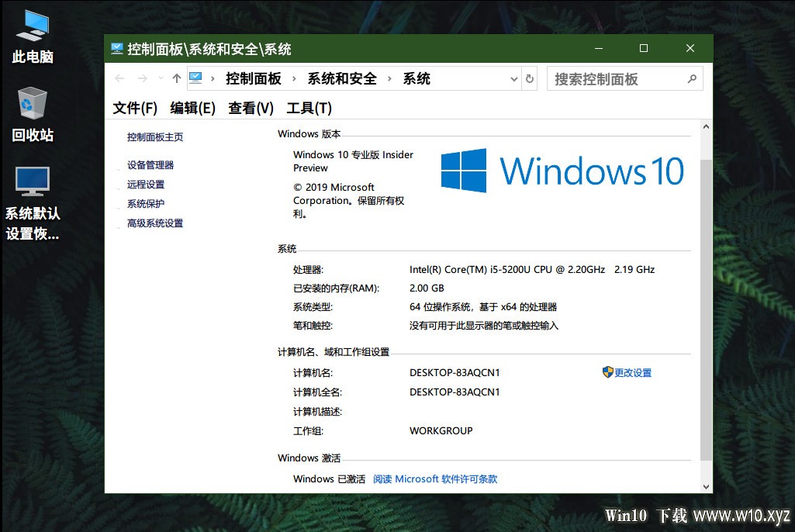Click the 系统 breadcrumb
The height and width of the screenshot is (532, 795).
(x=417, y=78)
